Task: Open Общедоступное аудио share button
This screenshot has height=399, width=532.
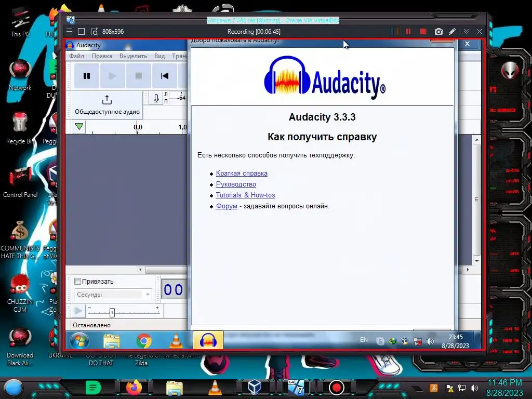Action: click(107, 105)
